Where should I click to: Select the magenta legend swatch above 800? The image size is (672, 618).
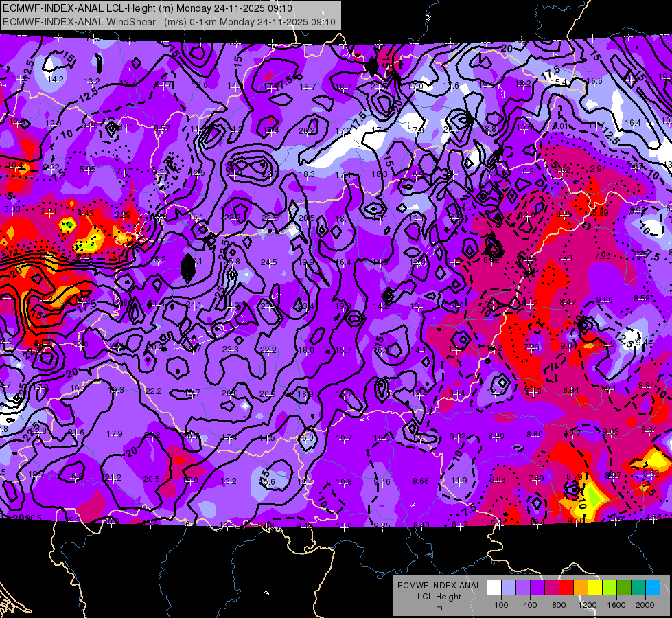pos(552,588)
